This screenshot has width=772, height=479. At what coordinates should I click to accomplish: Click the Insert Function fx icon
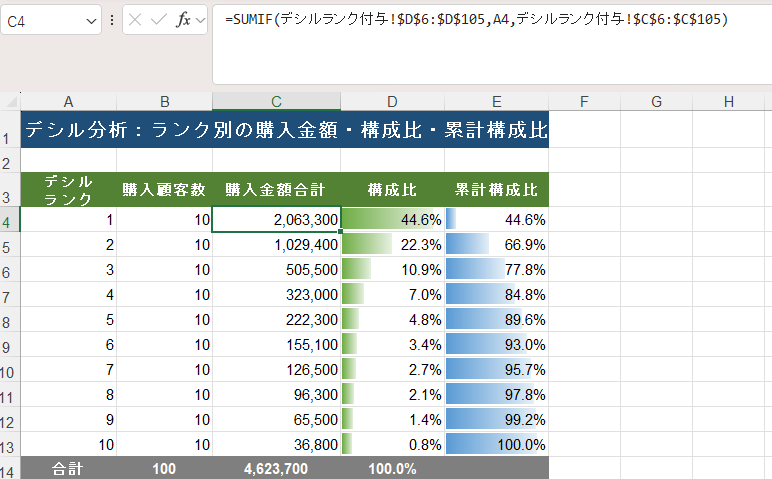click(183, 20)
